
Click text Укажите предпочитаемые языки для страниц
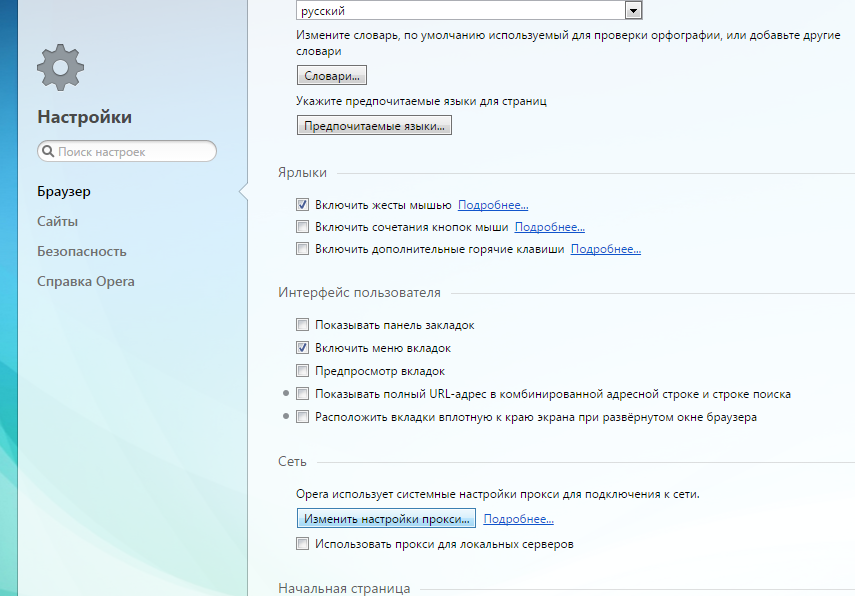coord(421,101)
